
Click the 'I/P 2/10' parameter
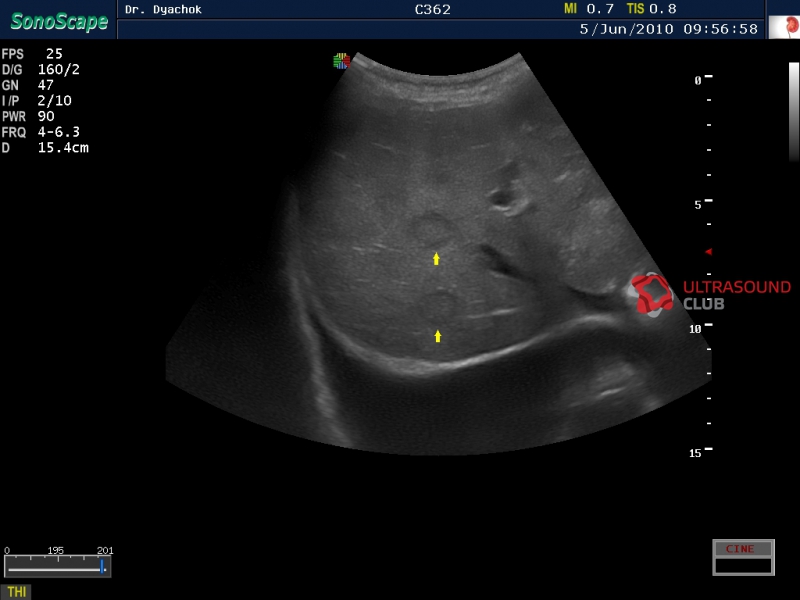pos(37,101)
